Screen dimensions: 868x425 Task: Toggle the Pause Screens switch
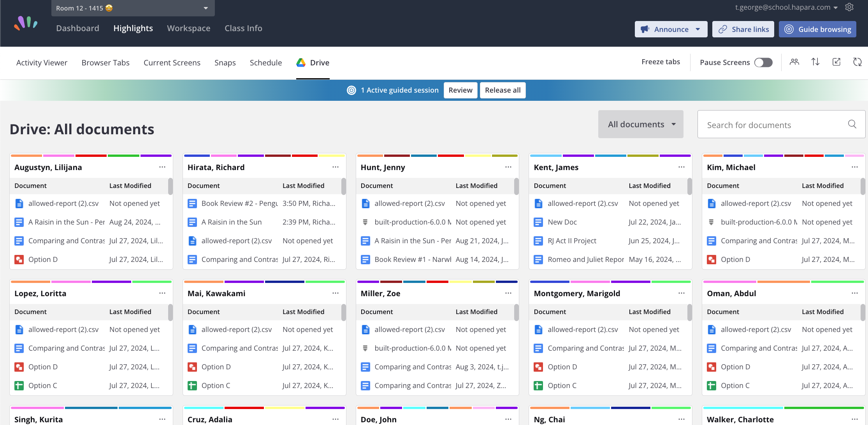click(763, 62)
